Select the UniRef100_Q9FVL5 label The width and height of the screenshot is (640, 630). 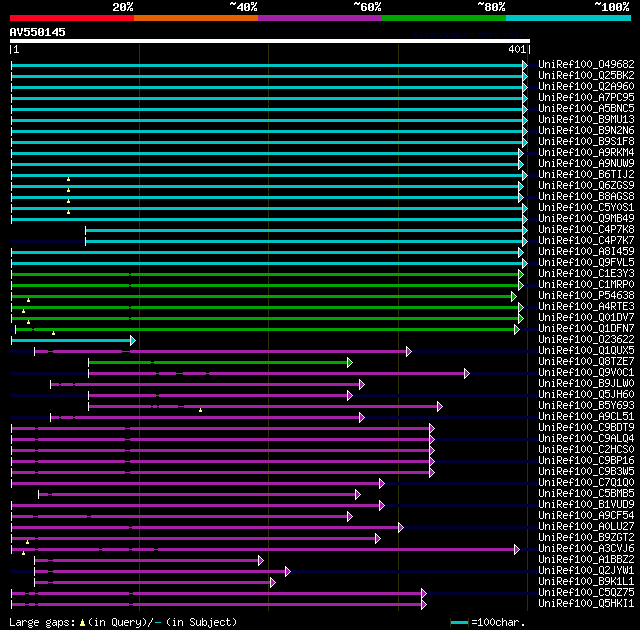(586, 262)
